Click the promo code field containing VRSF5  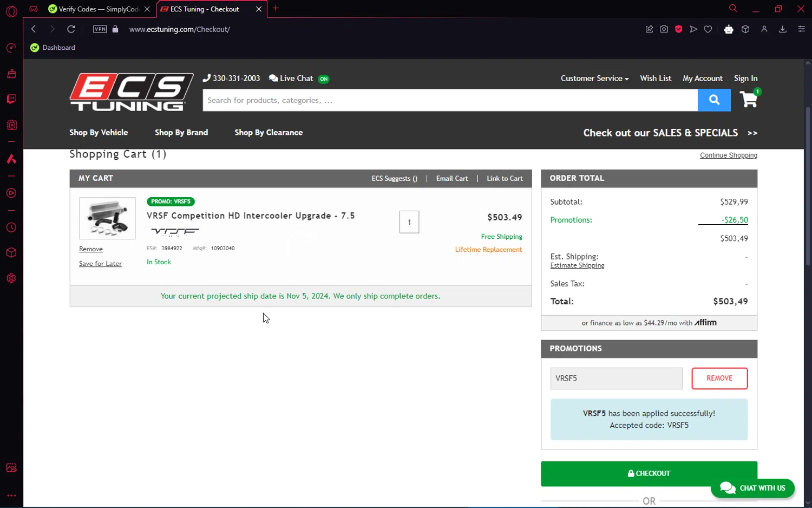616,379
